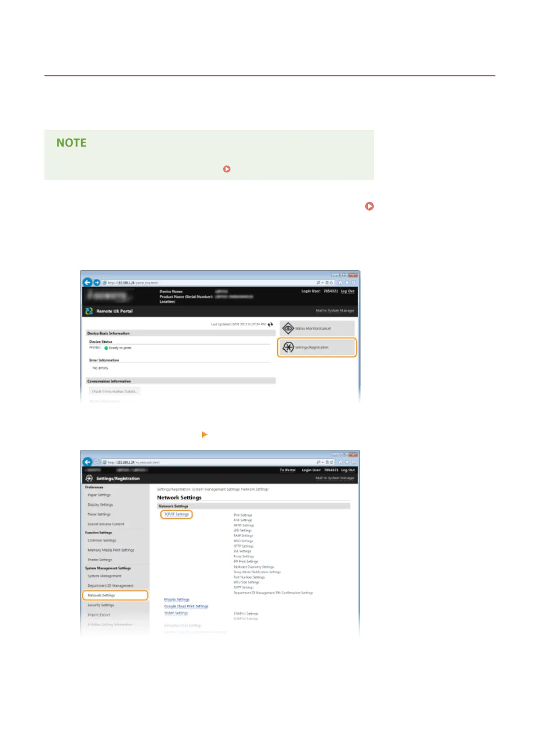Screen dimensions: 535x756
Task: Click the Proxy Settings text
Action: [x=243, y=557]
